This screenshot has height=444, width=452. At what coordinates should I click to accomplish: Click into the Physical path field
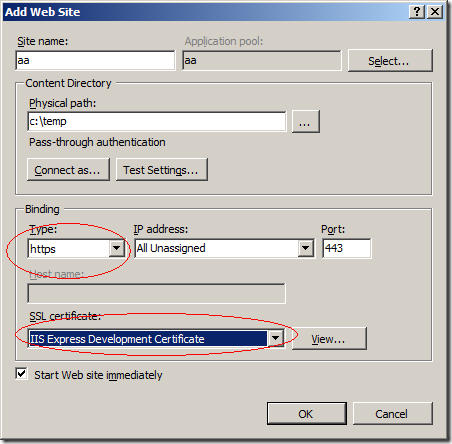click(x=157, y=122)
